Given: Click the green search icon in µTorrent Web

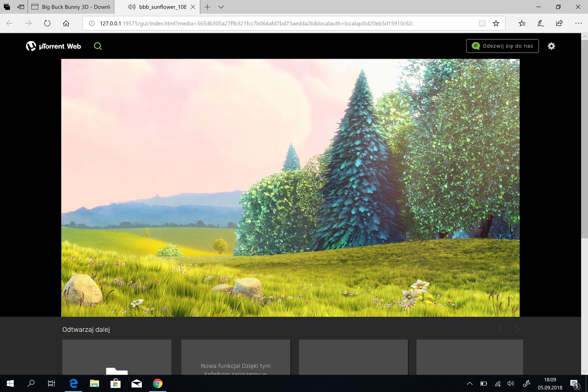Looking at the screenshot, I should (x=98, y=46).
